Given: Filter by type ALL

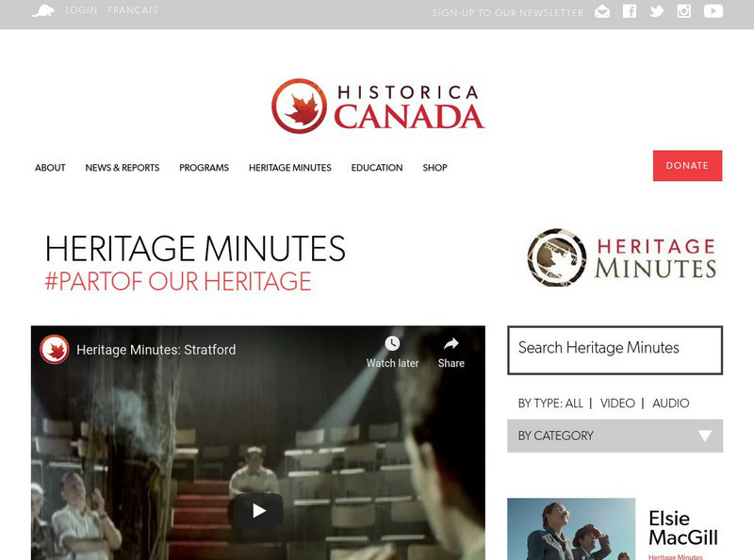Looking at the screenshot, I should (574, 404).
